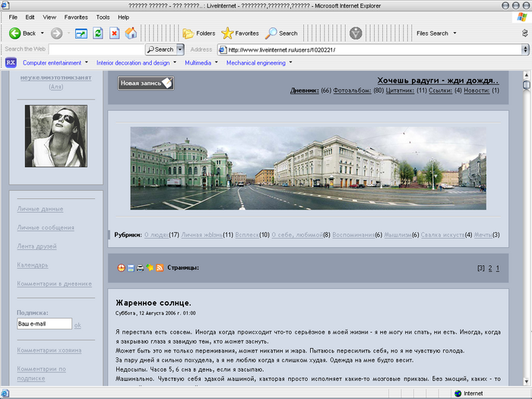This screenshot has height=399, width=532.
Task: Click the clock icon beside Страницы
Action: pyautogui.click(x=121, y=268)
